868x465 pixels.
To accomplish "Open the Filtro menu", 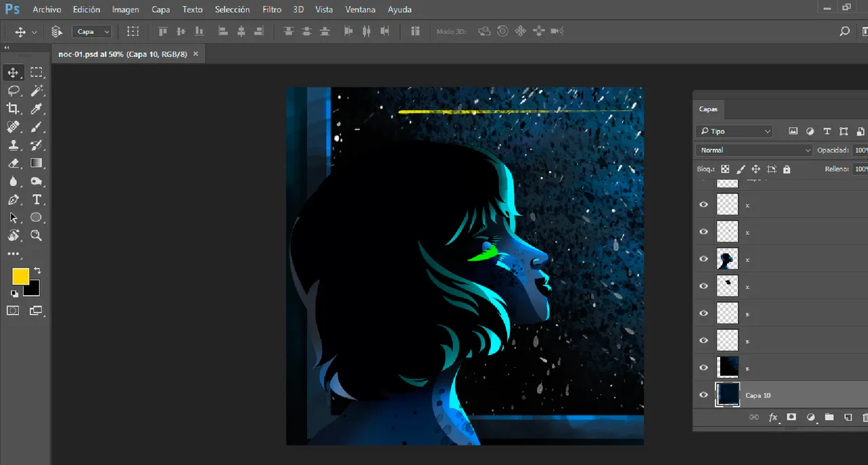I will (272, 10).
